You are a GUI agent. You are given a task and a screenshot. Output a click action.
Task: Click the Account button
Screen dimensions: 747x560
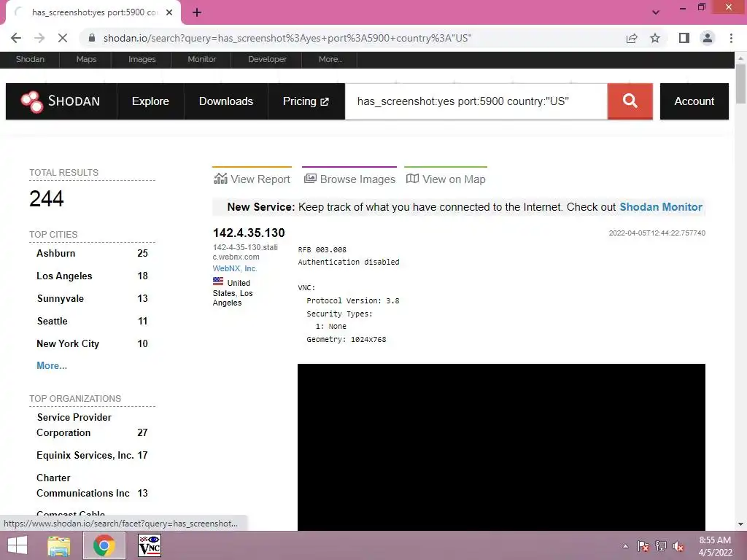(x=694, y=101)
